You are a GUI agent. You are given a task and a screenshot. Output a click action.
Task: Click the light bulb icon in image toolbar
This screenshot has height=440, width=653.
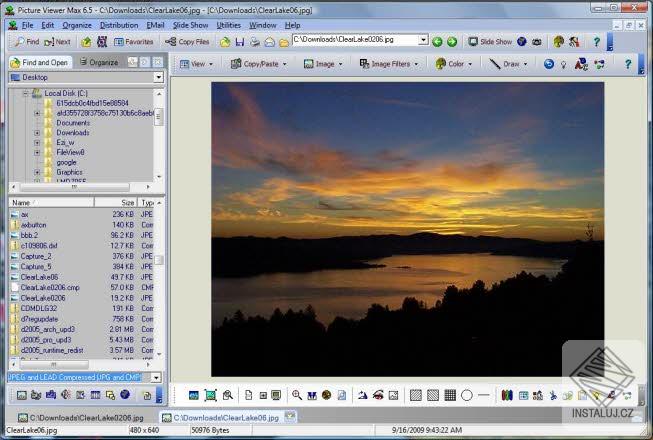tap(563, 65)
